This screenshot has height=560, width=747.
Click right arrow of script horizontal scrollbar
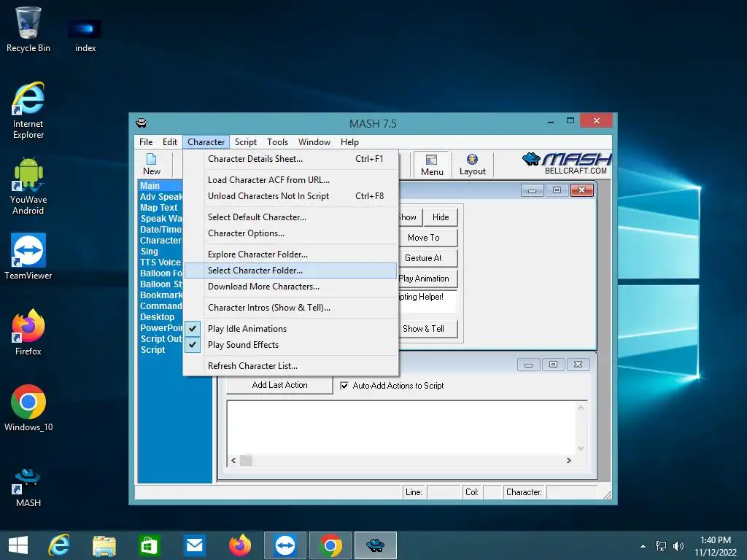pyautogui.click(x=568, y=461)
